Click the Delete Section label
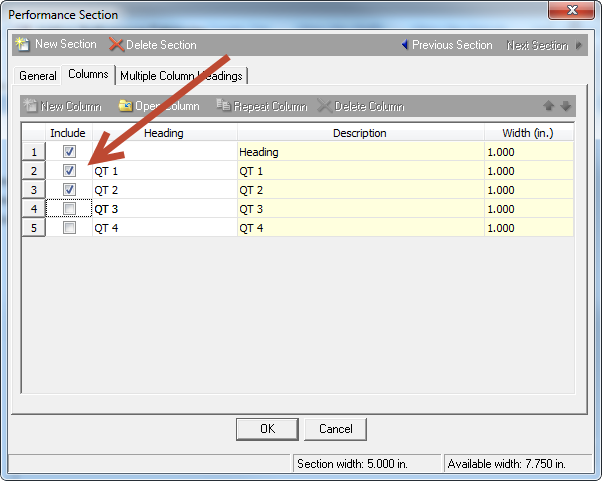This screenshot has width=602, height=481. (161, 45)
